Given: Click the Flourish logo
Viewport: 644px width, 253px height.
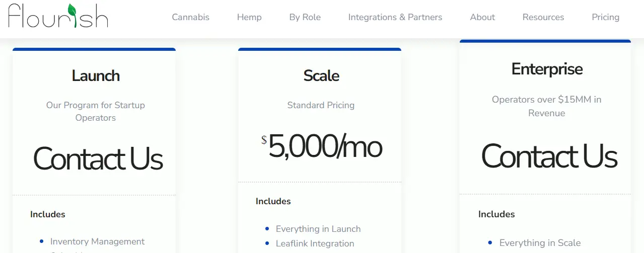Looking at the screenshot, I should (58, 16).
